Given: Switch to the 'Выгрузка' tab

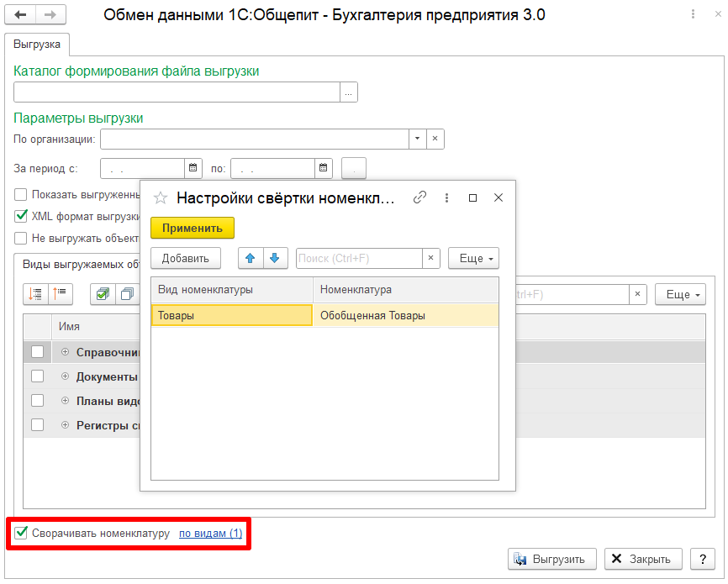Looking at the screenshot, I should click(x=37, y=44).
